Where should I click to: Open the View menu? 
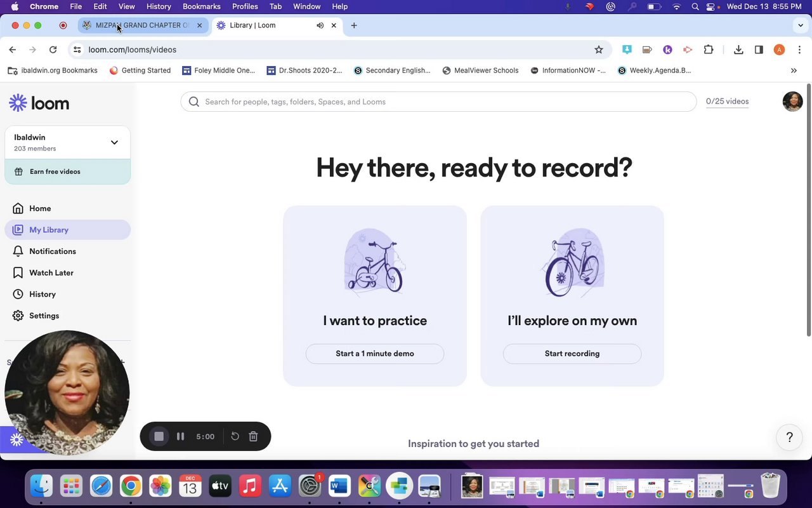point(126,6)
